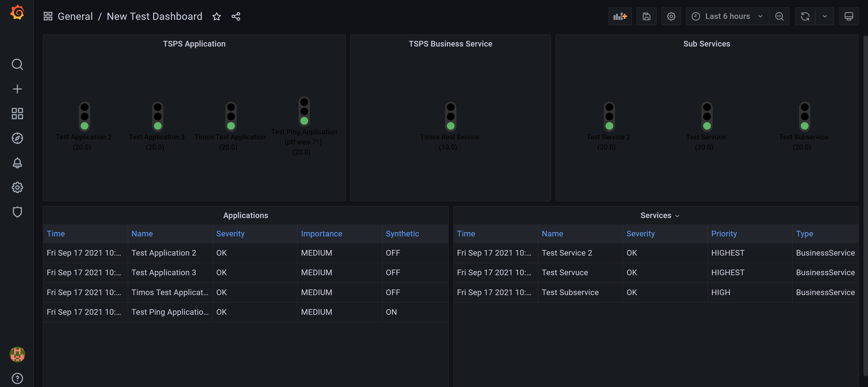Viewport: 868px width, 387px height.
Task: Save the dashboard with disk icon
Action: pyautogui.click(x=646, y=16)
